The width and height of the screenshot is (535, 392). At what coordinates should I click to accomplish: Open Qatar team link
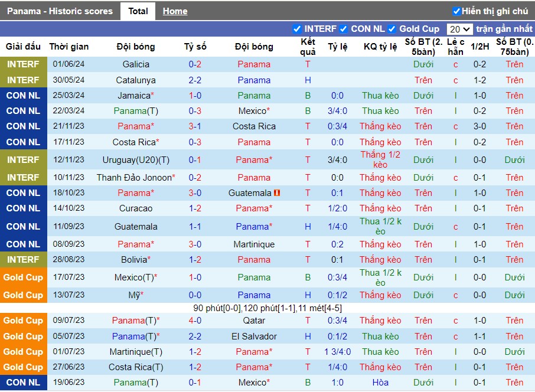point(254,321)
